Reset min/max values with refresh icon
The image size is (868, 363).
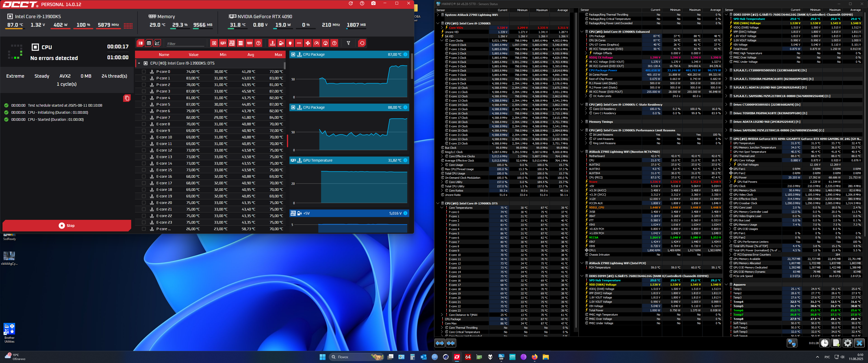point(362,43)
